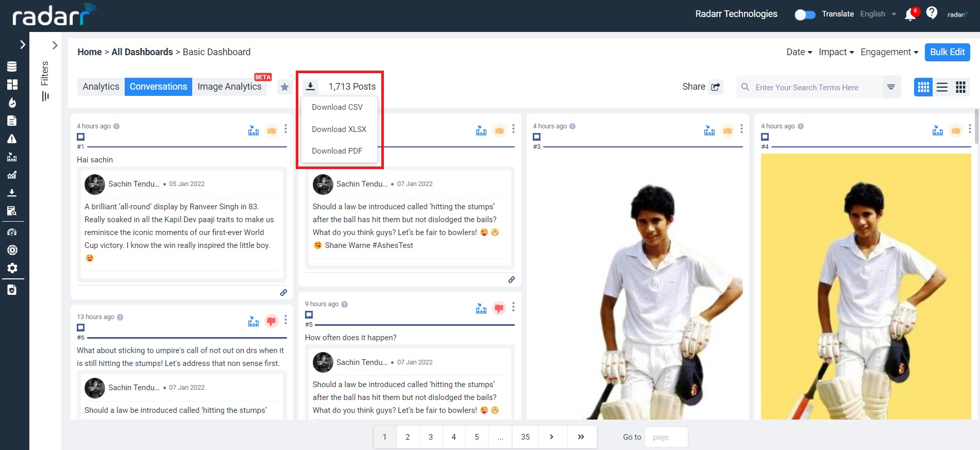
Task: Open the radarr account avatar menu
Action: point(957,14)
